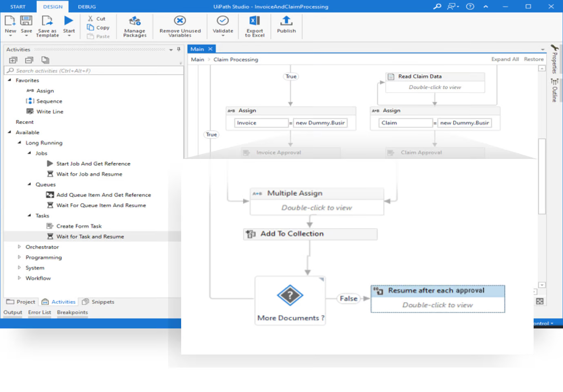563x392 pixels.
Task: Click the Invoice variable field
Action: [x=262, y=123]
